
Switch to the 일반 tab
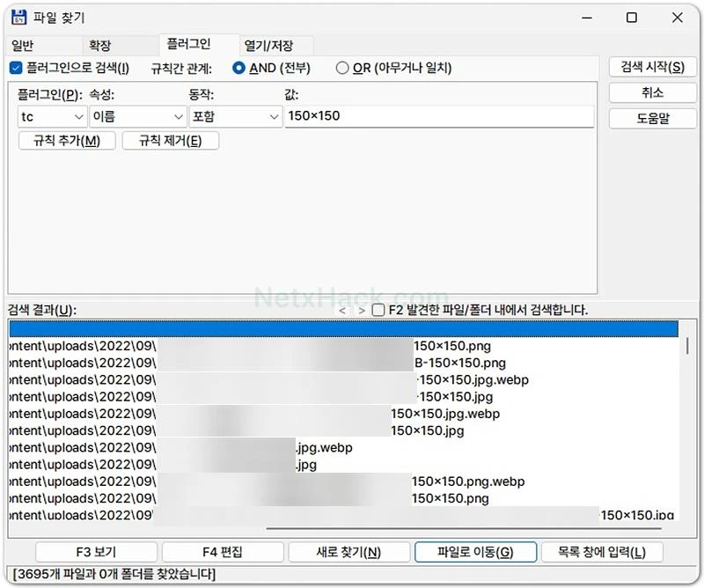coord(23,46)
